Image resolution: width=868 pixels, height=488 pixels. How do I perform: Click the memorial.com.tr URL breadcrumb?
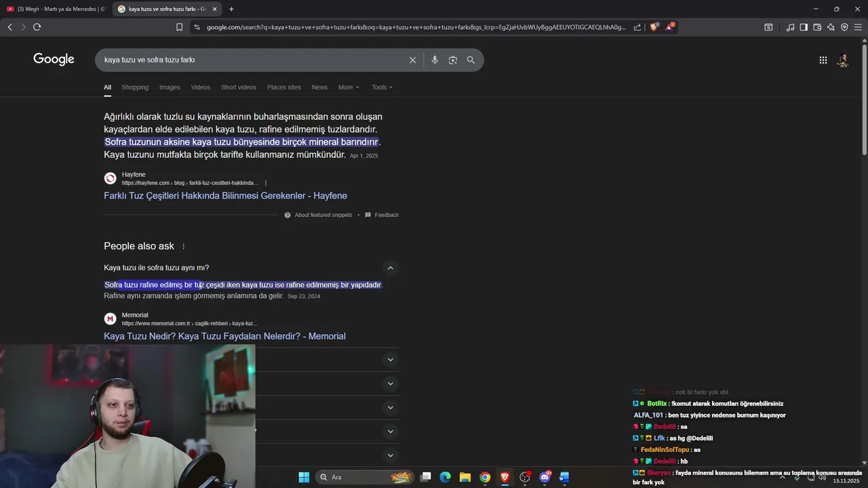click(x=189, y=323)
